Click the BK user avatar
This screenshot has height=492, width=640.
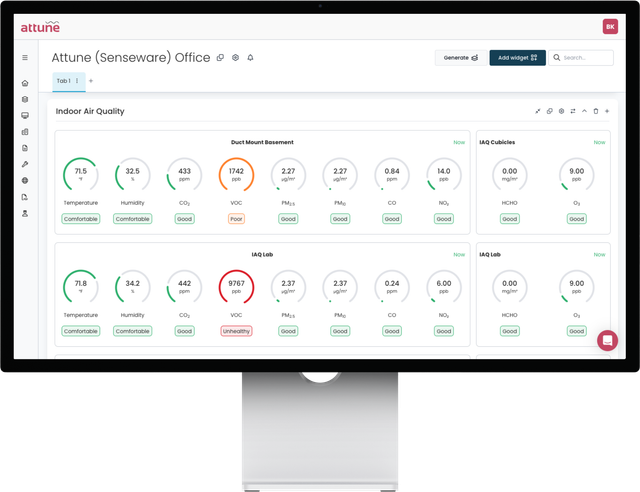[x=610, y=27]
